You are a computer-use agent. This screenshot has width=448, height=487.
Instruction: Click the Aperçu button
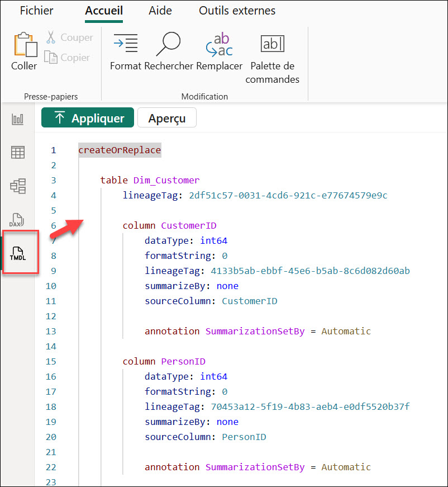coord(166,118)
